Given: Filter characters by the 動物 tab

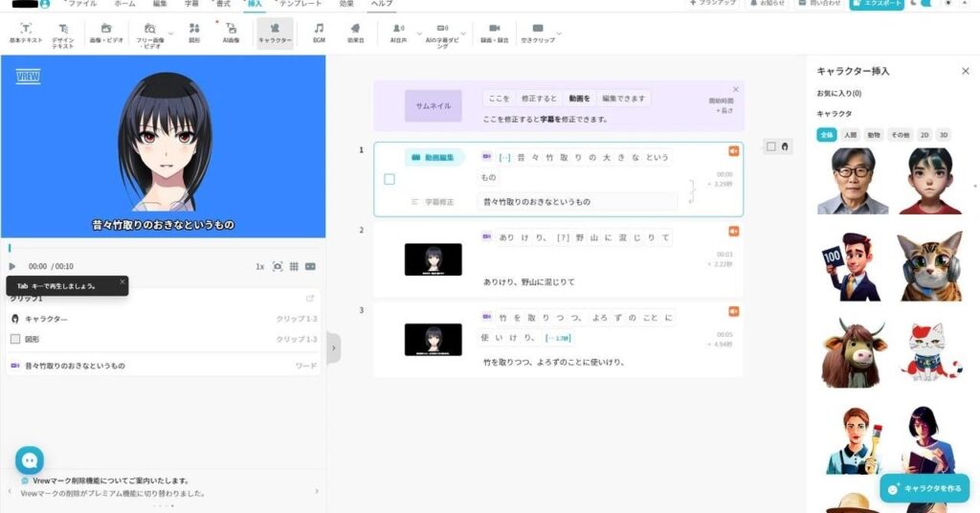Looking at the screenshot, I should point(873,135).
